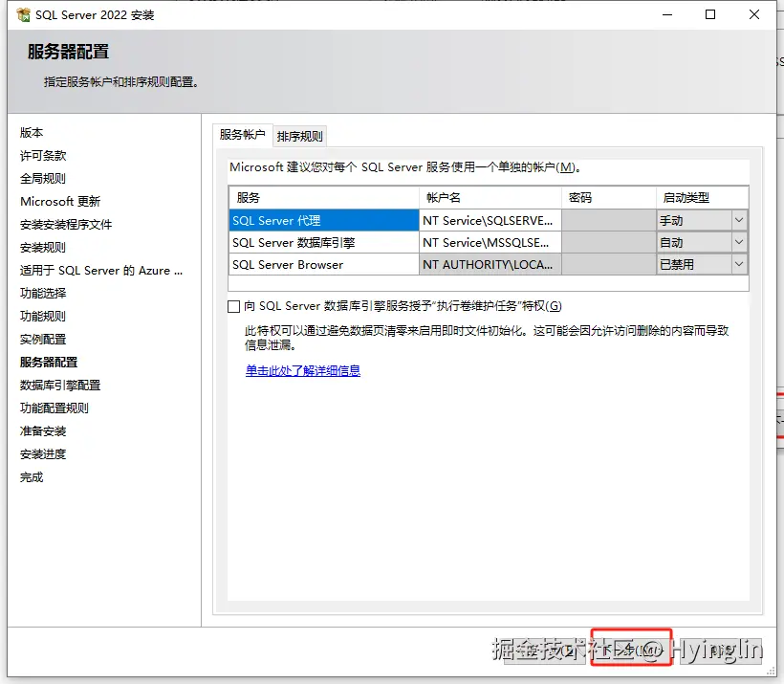
Task: Select 安装规则 step in sidebar
Action: [43, 248]
